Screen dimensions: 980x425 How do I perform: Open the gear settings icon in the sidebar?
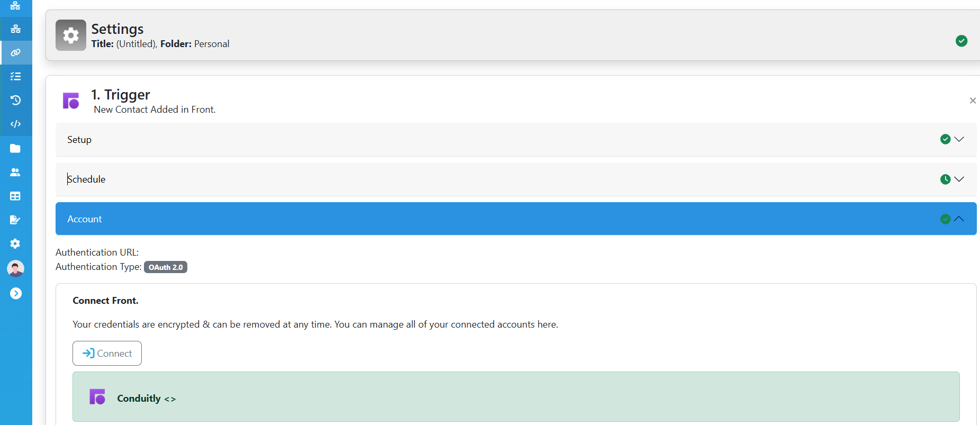15,243
